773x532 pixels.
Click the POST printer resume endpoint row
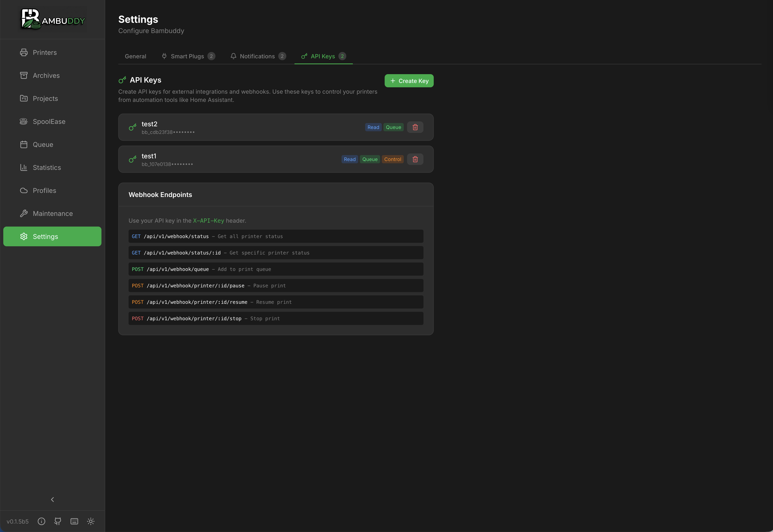[276, 302]
